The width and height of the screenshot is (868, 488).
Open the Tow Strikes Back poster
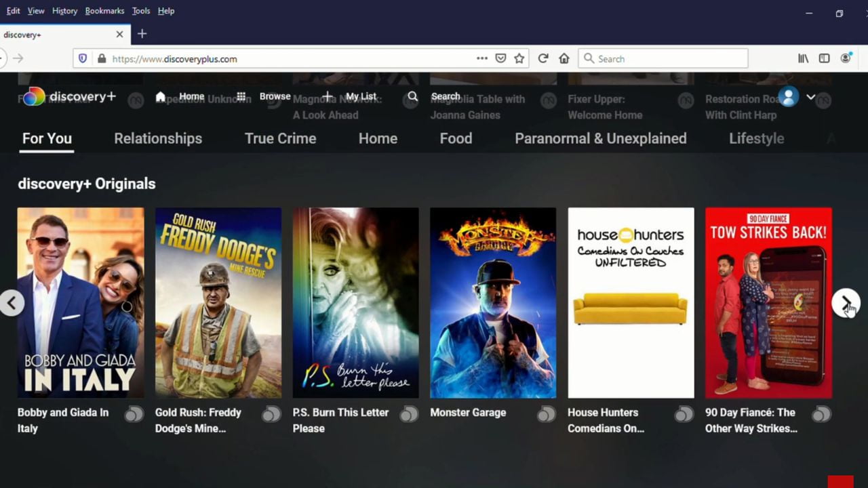tap(768, 303)
